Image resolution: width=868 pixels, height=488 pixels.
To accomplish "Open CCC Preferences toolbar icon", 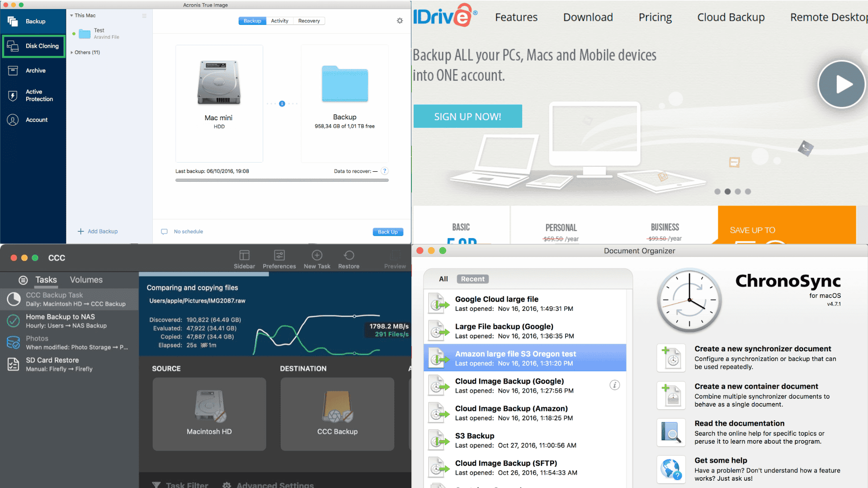I will point(279,255).
